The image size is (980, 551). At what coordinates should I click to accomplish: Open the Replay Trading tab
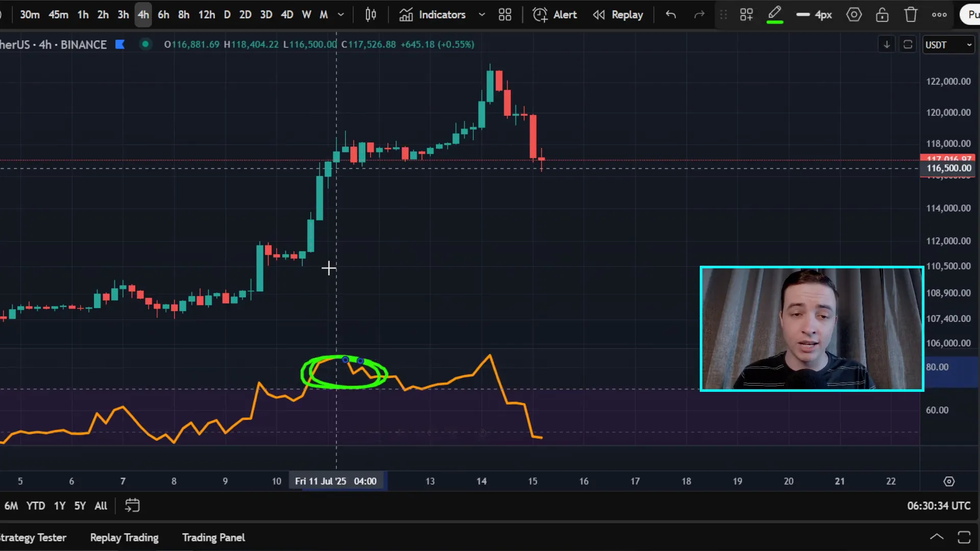click(x=125, y=537)
